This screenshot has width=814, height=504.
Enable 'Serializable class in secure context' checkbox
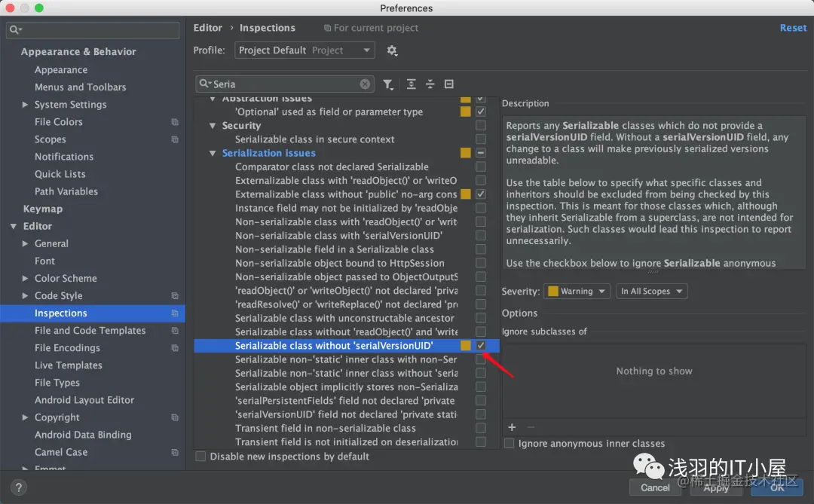481,139
